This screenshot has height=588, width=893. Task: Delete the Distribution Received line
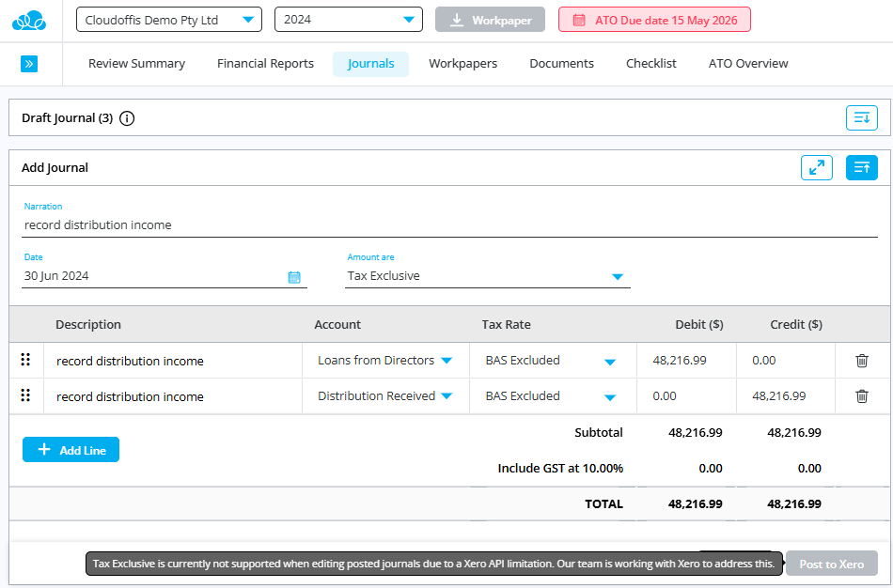pyautogui.click(x=861, y=396)
